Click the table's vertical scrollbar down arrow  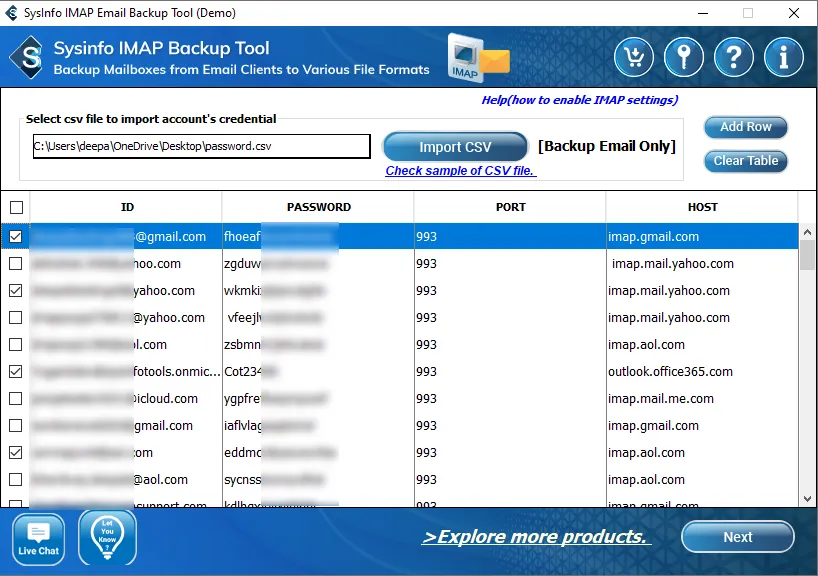point(807,498)
